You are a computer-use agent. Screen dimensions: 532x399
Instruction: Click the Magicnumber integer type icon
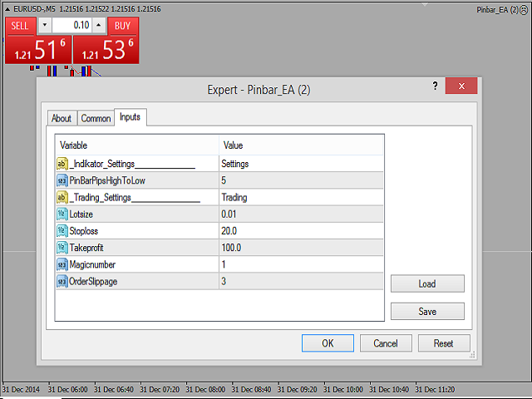[x=62, y=264]
